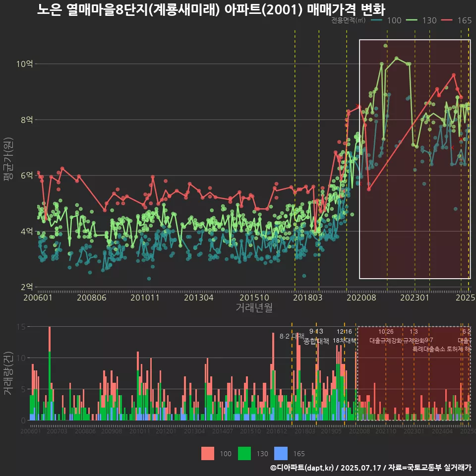
Task: Click the 특례대출축소 annotation
Action: click(x=429, y=349)
